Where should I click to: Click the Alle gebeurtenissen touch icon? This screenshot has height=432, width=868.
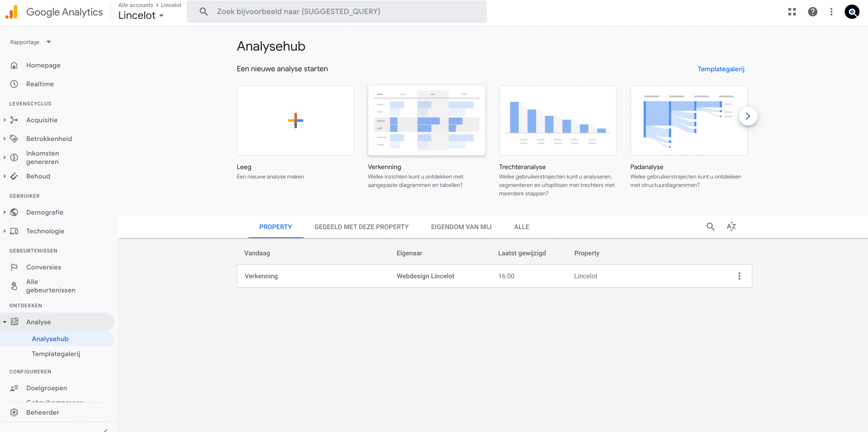tap(14, 286)
